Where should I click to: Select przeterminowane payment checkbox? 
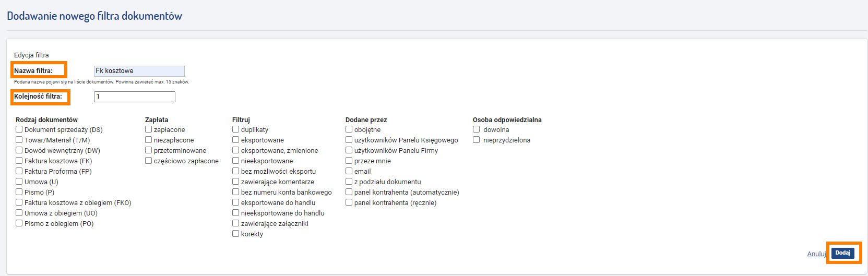pos(149,150)
